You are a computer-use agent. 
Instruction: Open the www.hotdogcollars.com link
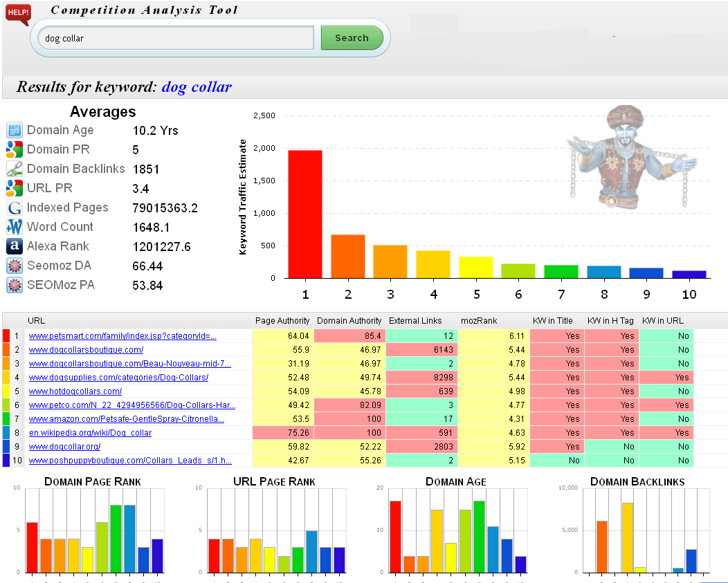(x=75, y=391)
